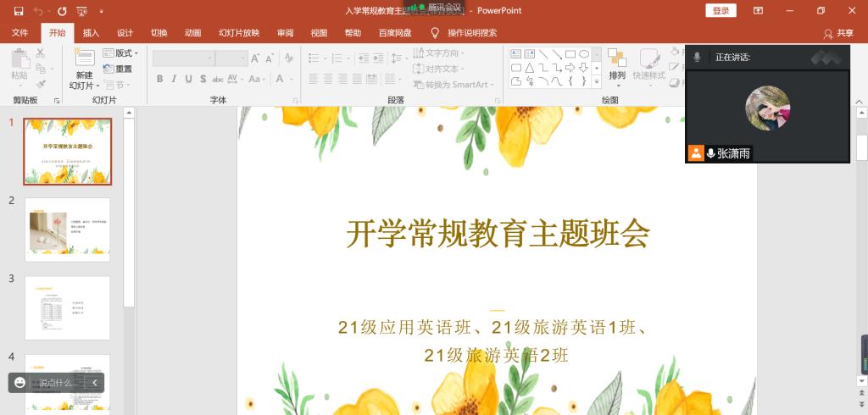Click the slide thumbnail panel scrollbar
The height and width of the screenshot is (415, 868).
click(129, 213)
